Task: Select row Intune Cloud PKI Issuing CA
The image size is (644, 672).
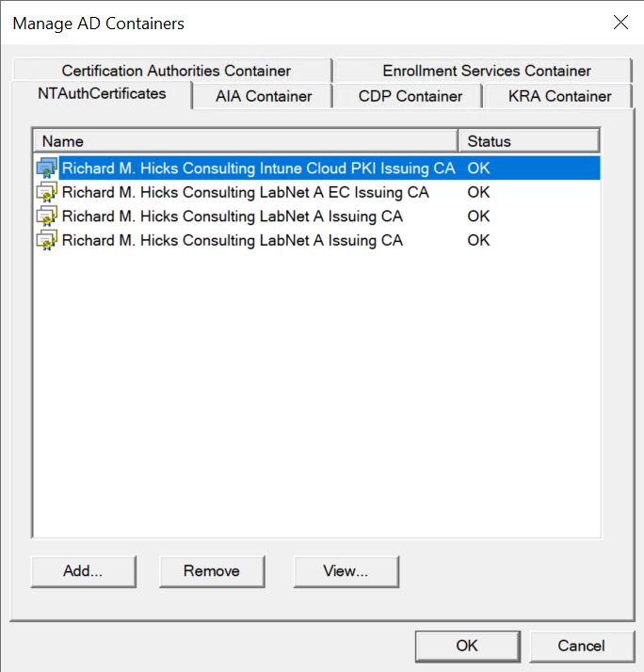Action: click(x=317, y=168)
